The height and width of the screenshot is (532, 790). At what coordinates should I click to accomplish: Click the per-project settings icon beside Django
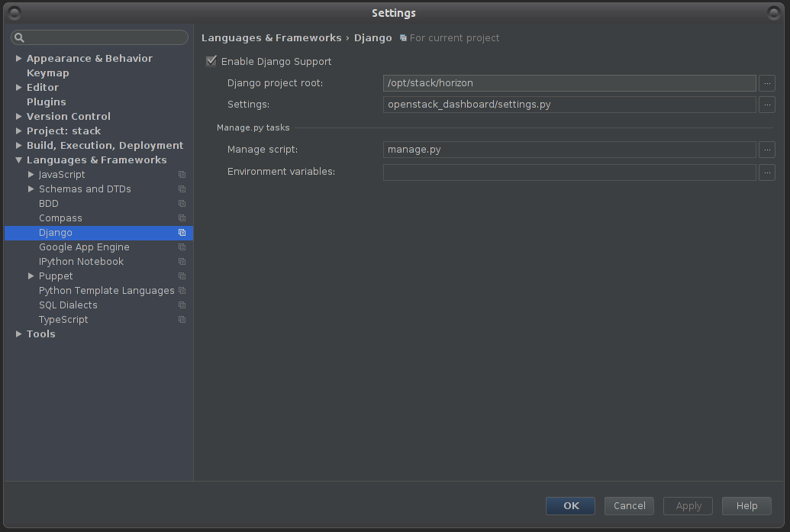pos(182,232)
